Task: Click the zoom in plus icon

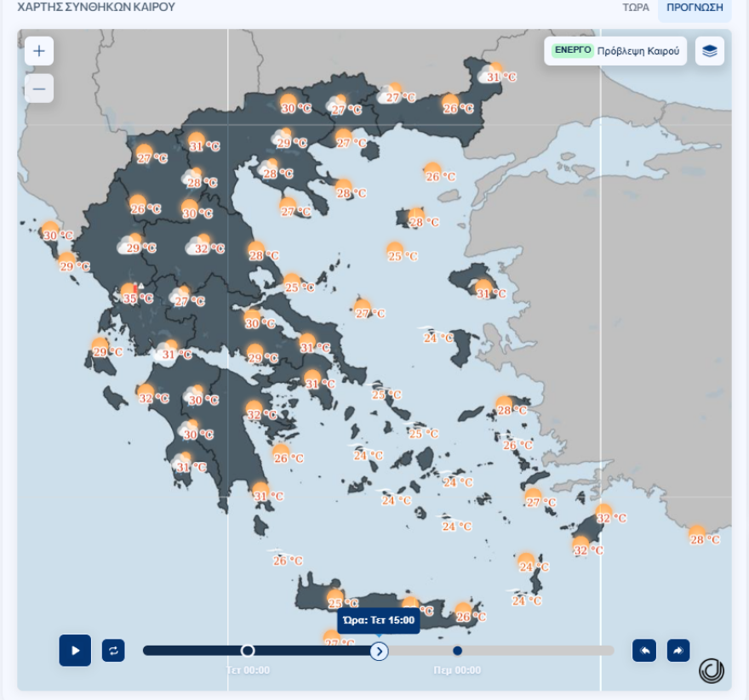Action: tap(38, 50)
